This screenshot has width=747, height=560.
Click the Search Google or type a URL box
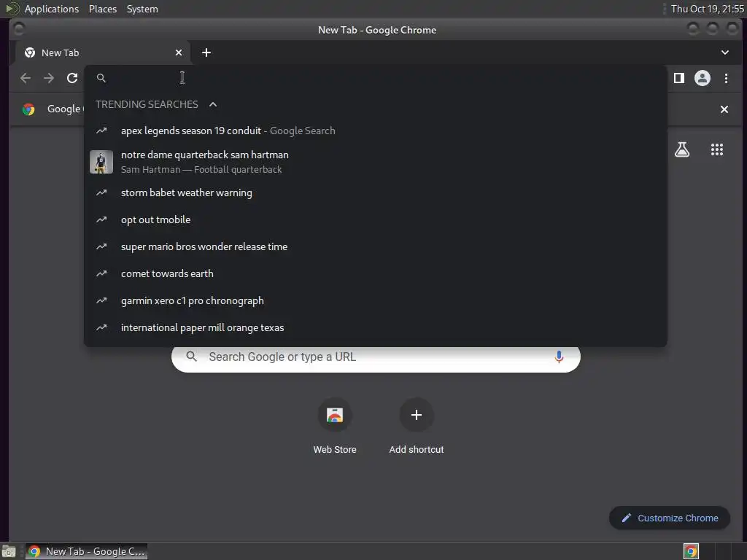[x=376, y=357]
